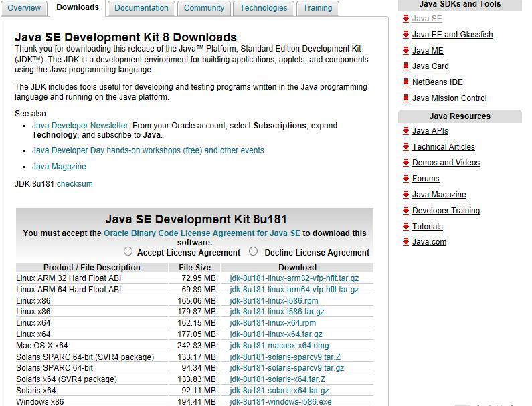Open Java Developer Newsletter link
The width and height of the screenshot is (532, 406).
tap(80, 126)
